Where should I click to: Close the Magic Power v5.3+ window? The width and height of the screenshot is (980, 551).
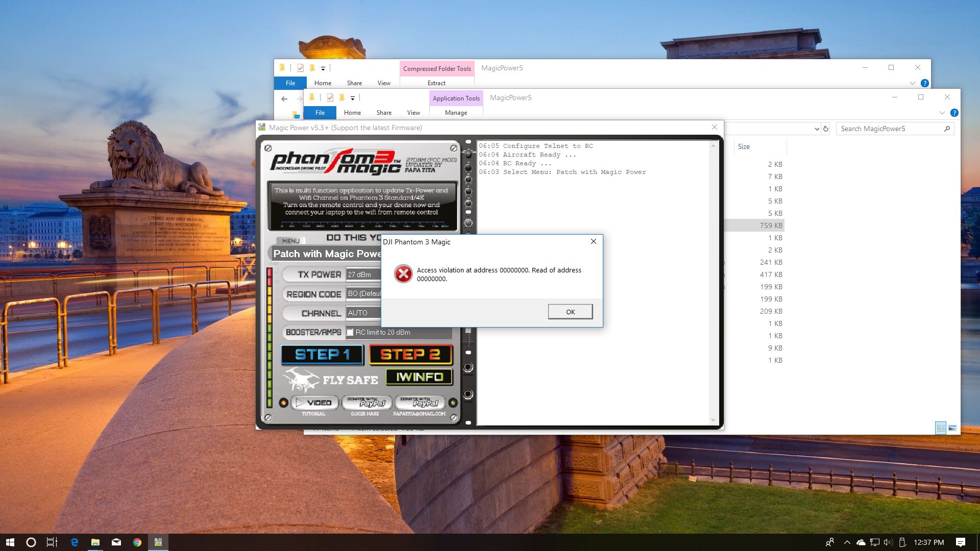[715, 127]
